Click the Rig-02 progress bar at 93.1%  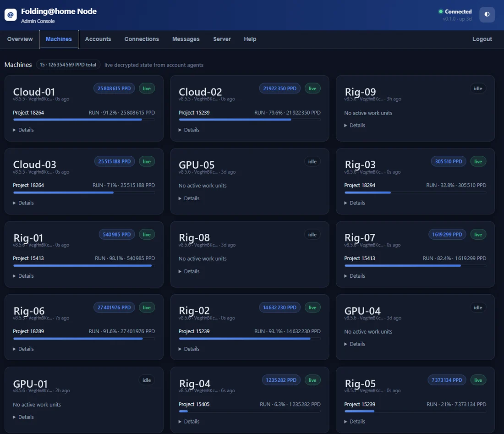250,339
